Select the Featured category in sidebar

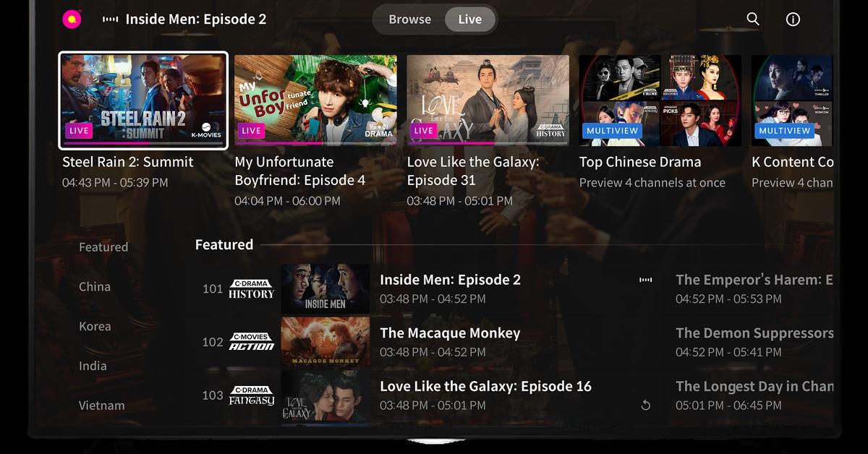coord(103,247)
